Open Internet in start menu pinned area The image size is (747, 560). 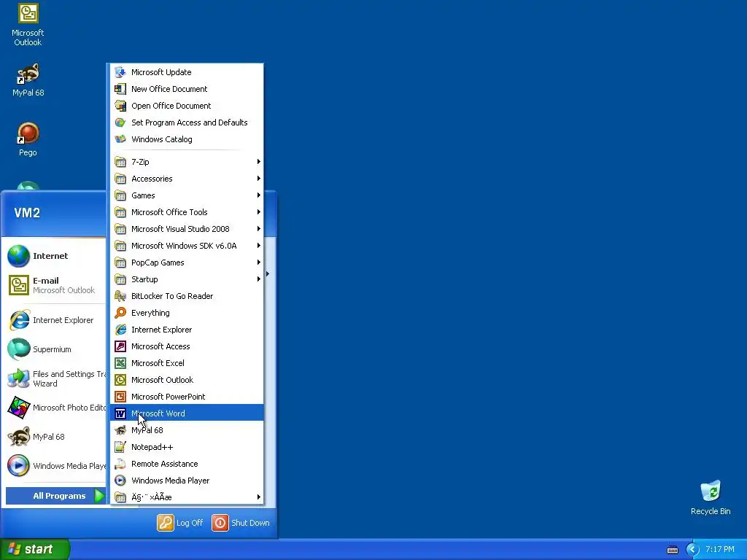click(x=55, y=256)
